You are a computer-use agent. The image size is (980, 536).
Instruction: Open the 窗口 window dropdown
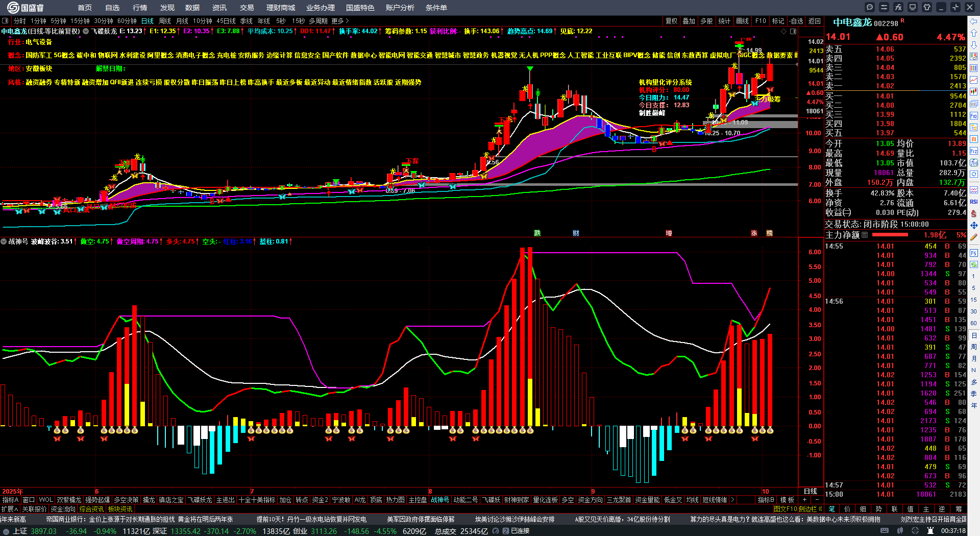29,500
